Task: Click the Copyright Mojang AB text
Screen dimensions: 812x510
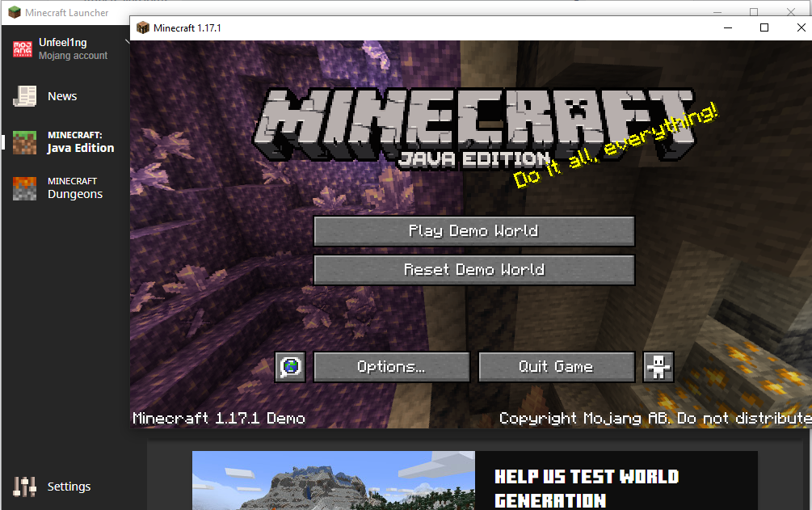Action: (x=655, y=418)
